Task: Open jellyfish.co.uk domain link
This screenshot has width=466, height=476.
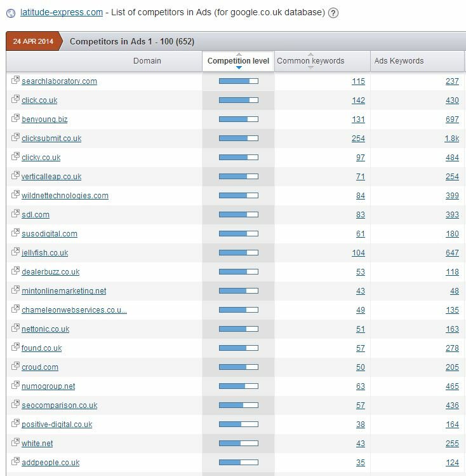Action: pyautogui.click(x=45, y=253)
